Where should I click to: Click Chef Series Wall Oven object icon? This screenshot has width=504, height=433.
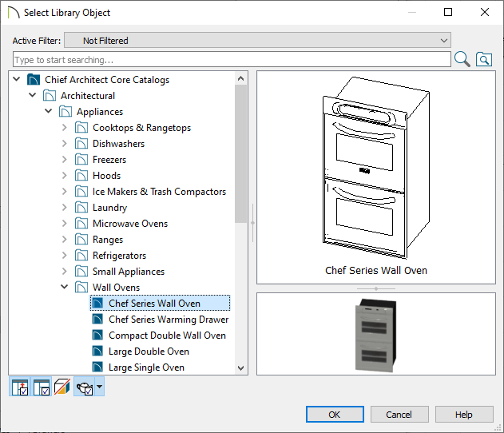[97, 303]
